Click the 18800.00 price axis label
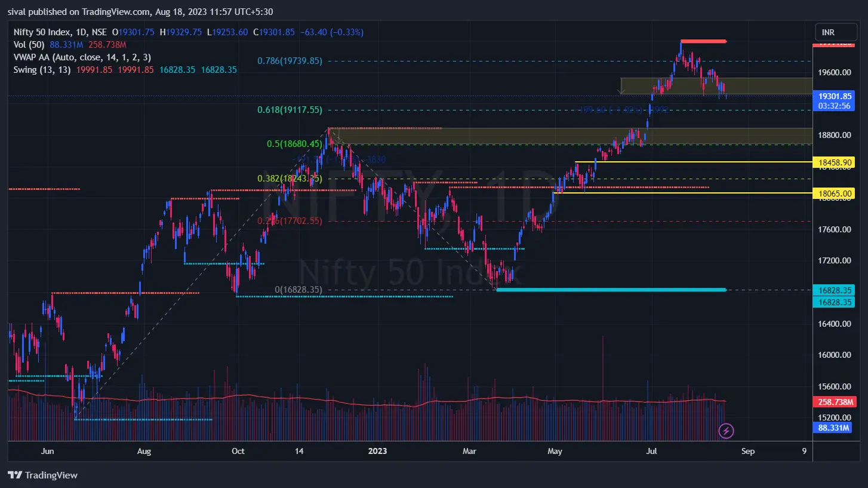Screen dimensions: 868x488 (x=835, y=135)
